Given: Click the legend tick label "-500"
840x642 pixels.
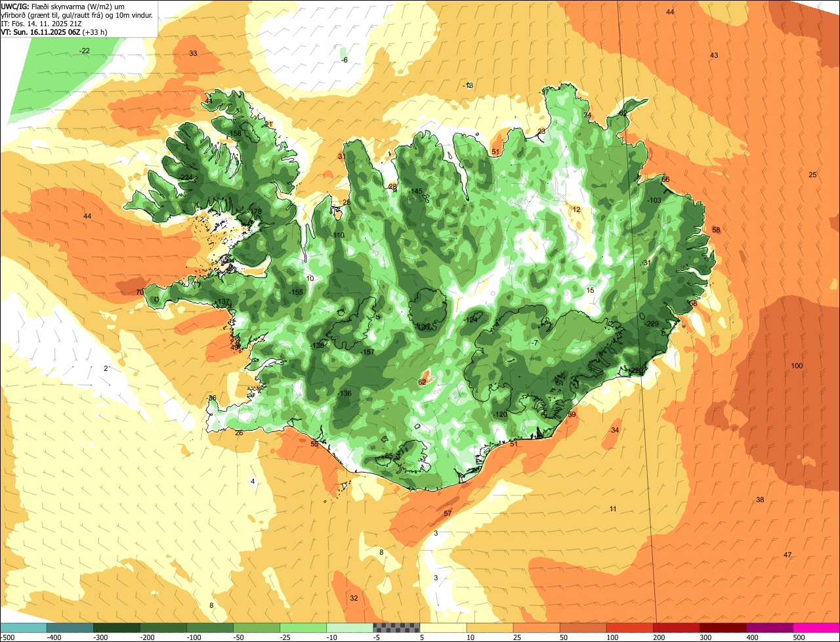Looking at the screenshot, I should click(x=7, y=637).
